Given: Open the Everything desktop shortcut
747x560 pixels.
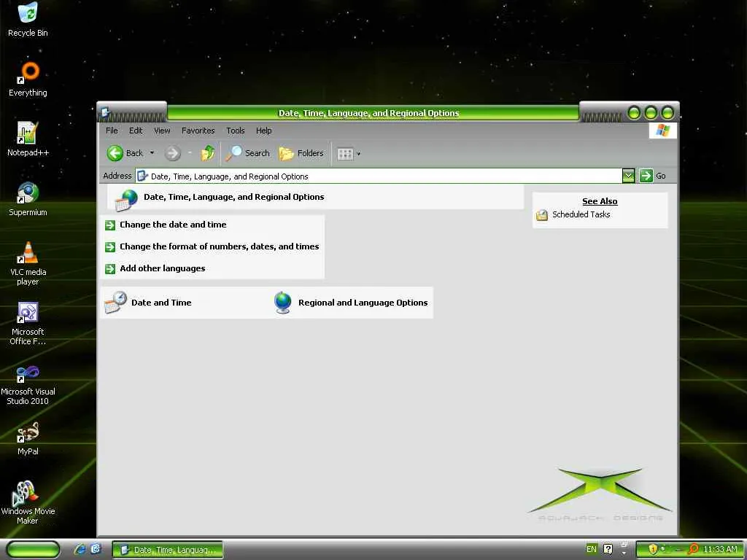Looking at the screenshot, I should [x=28, y=79].
